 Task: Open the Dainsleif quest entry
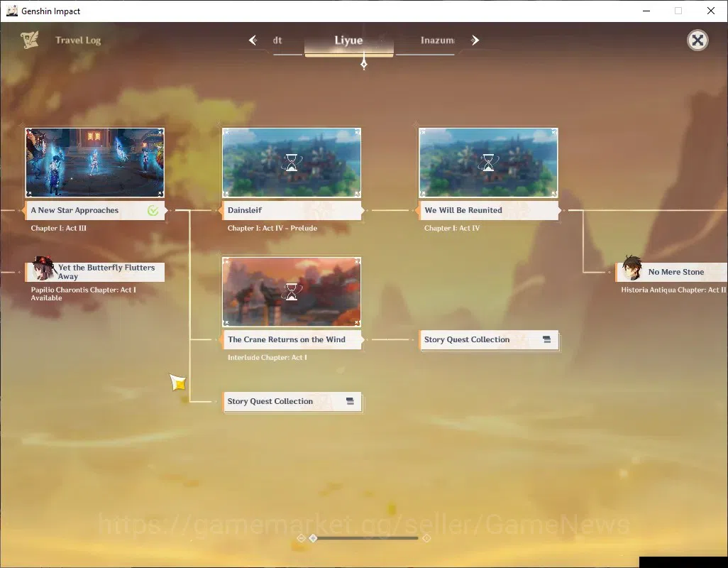(x=292, y=210)
